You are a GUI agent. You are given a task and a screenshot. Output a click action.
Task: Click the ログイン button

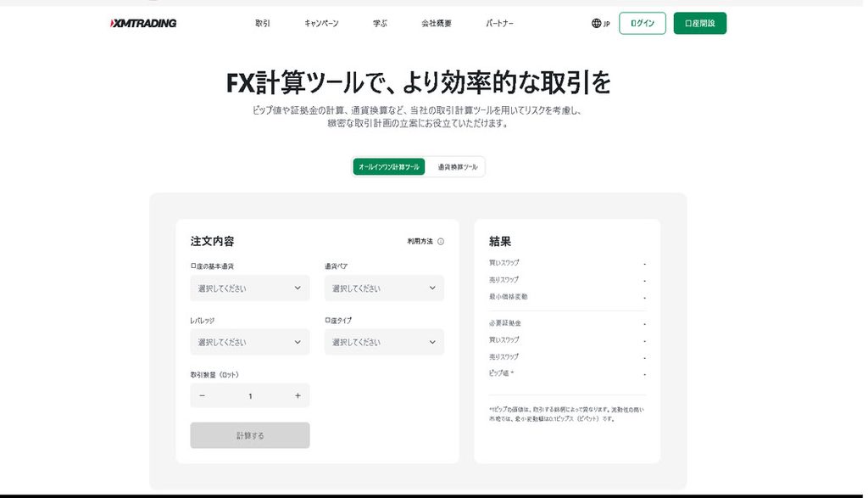click(643, 23)
